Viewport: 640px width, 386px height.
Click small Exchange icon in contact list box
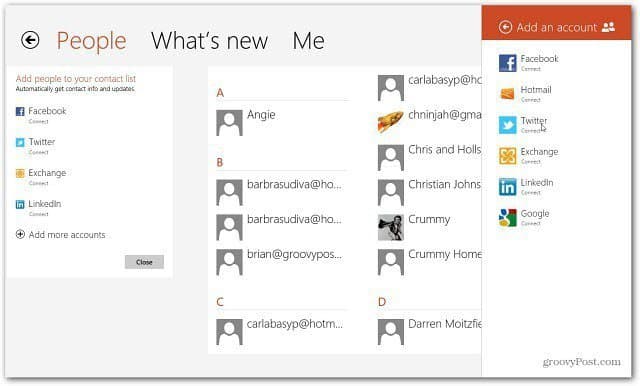[20, 173]
